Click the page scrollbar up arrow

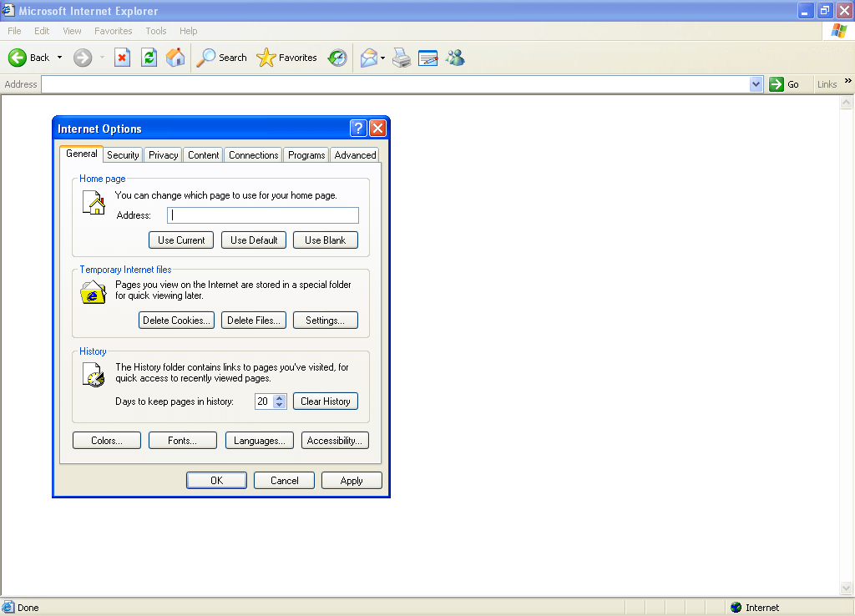847,102
